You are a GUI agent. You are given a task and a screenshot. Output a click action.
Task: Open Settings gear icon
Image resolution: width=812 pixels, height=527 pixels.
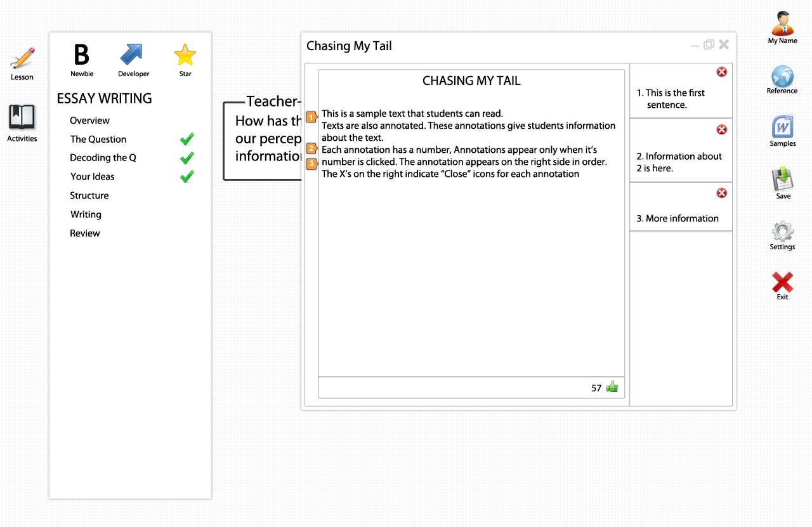coord(783,231)
